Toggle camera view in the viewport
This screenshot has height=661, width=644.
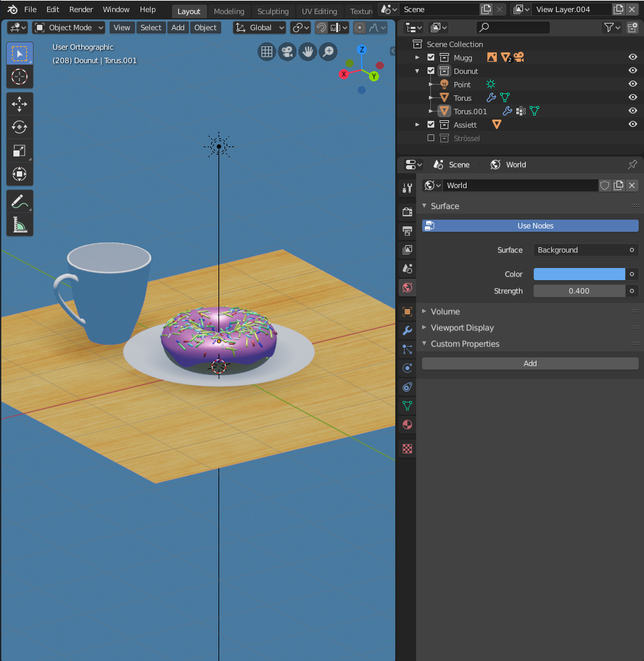(287, 52)
